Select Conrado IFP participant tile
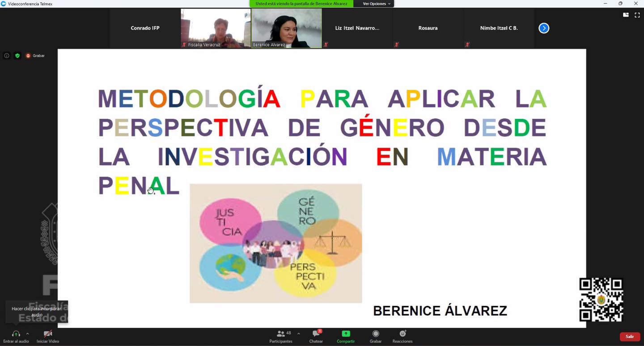Image resolution: width=644 pixels, height=346 pixels. coord(145,28)
